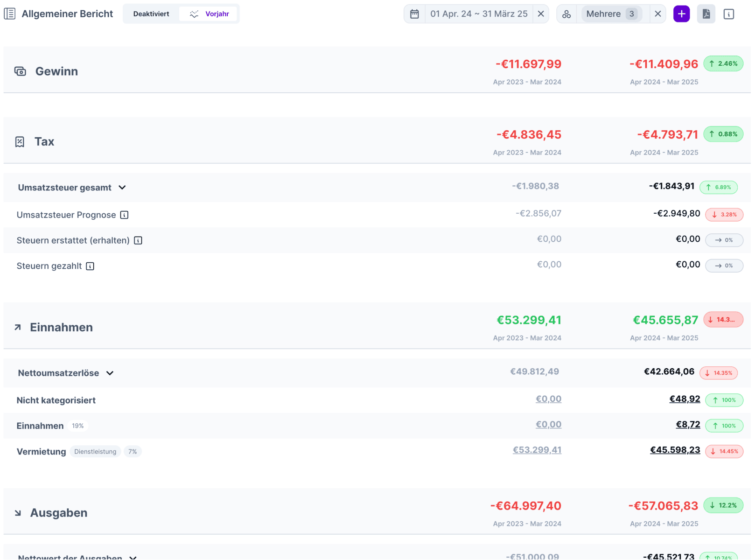Remove the Mehrere accounts filter
The image size is (755, 560).
coord(657,14)
